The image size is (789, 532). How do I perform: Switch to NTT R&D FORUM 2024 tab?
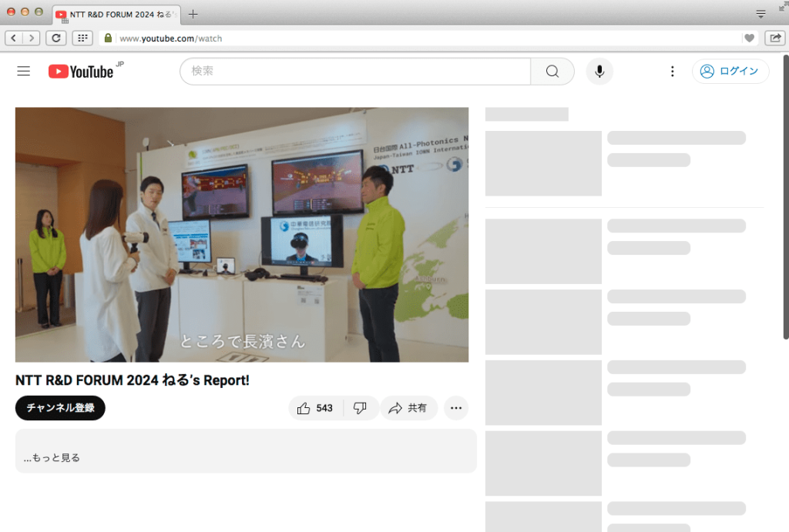117,14
